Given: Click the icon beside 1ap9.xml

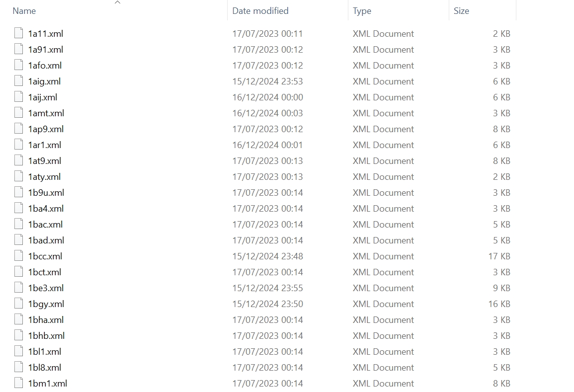Looking at the screenshot, I should tap(19, 129).
